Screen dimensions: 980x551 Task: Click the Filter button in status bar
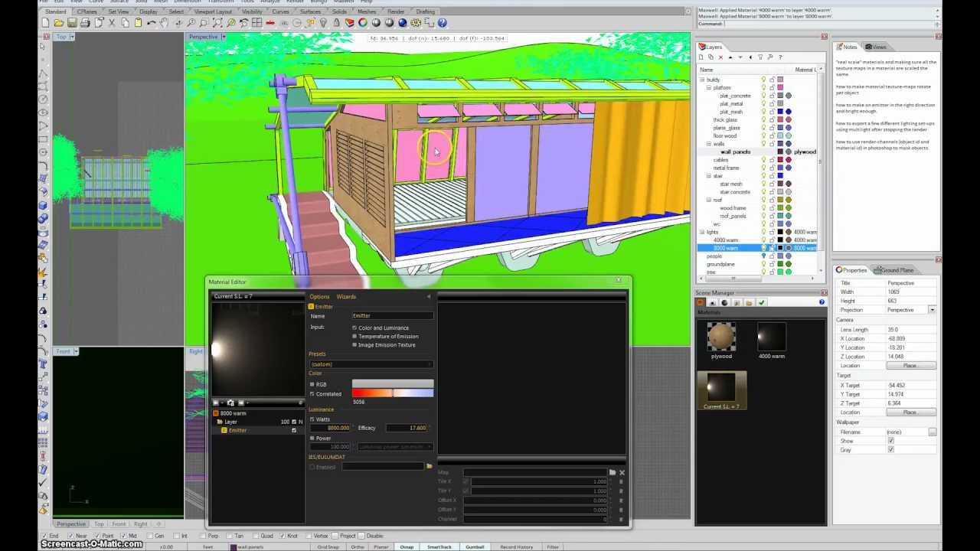click(x=552, y=547)
